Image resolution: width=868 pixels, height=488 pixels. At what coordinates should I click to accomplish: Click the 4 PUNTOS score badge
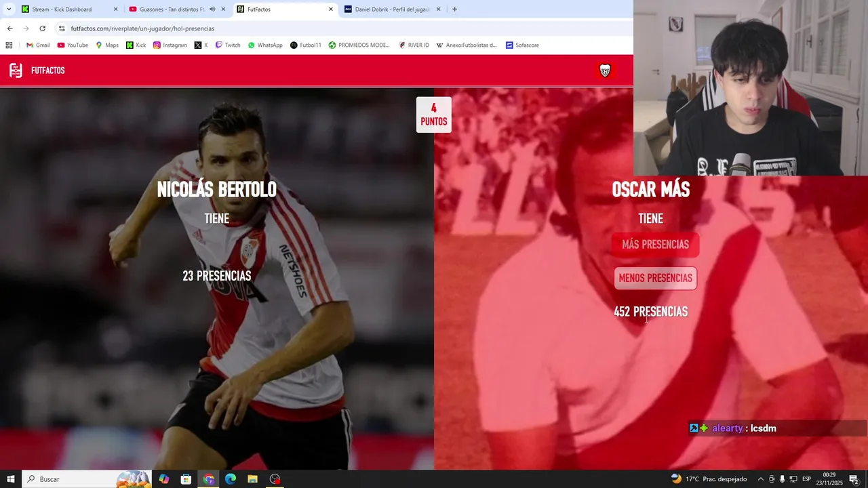point(433,115)
